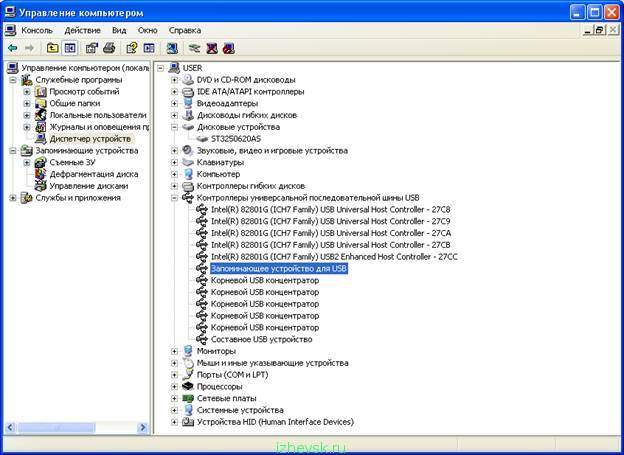Click the Disable device toolbar icon
The width and height of the screenshot is (624, 455).
coord(229,48)
